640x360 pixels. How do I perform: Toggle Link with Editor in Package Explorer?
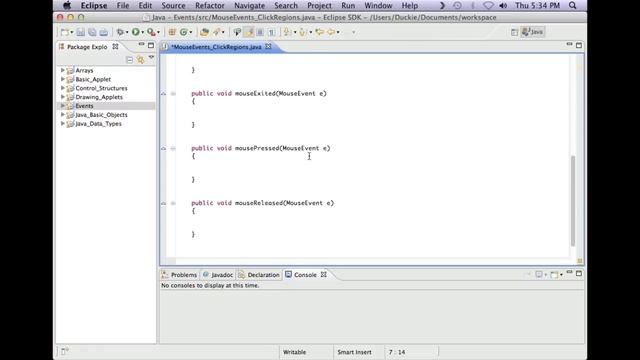140,60
